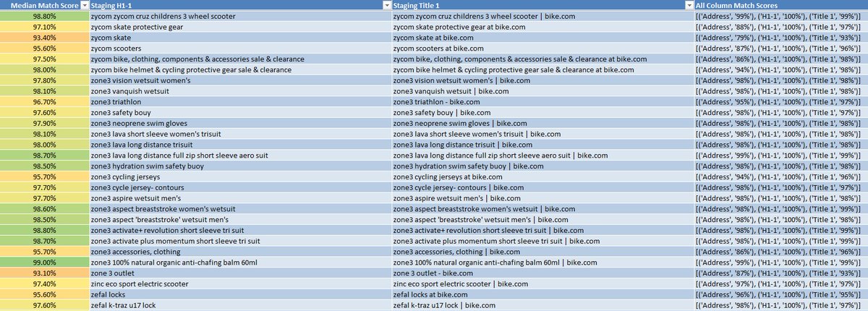Select the 'All Column Match Scores' header
The height and width of the screenshot is (311, 868).
pos(781,5)
